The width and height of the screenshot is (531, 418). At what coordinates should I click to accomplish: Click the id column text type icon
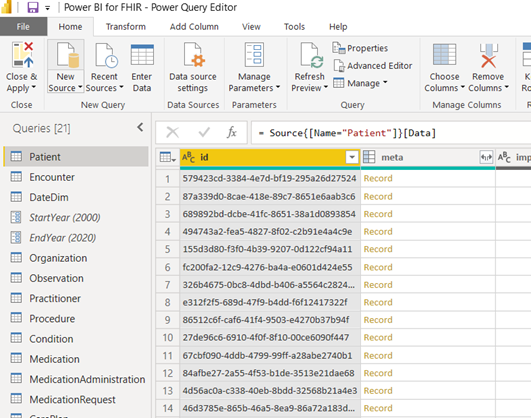click(x=188, y=157)
